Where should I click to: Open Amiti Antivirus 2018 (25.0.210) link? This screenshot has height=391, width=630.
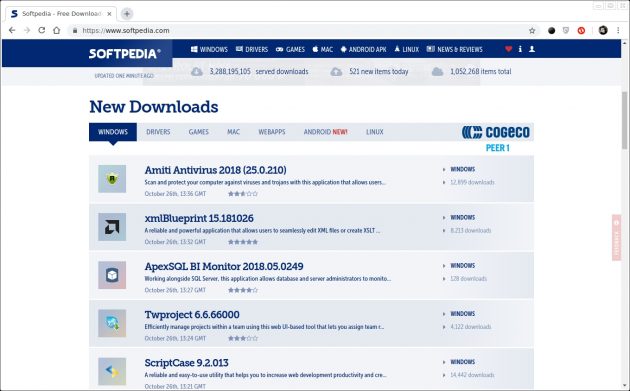[215, 170]
